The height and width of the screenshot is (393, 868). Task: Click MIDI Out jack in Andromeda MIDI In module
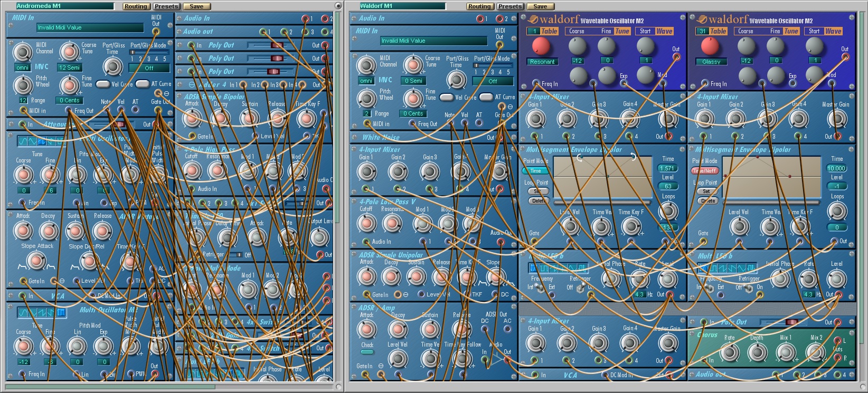coord(156,31)
